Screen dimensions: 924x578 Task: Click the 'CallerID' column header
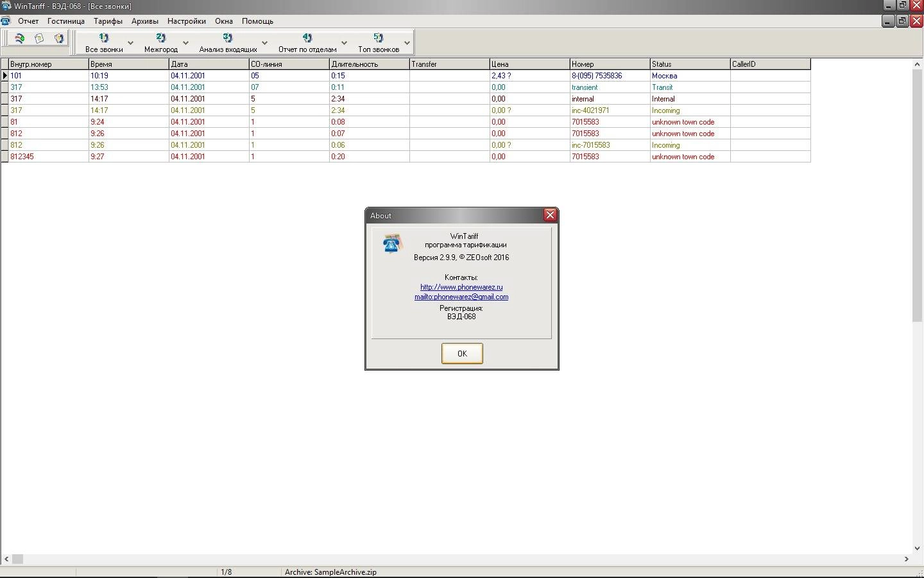[x=770, y=64]
